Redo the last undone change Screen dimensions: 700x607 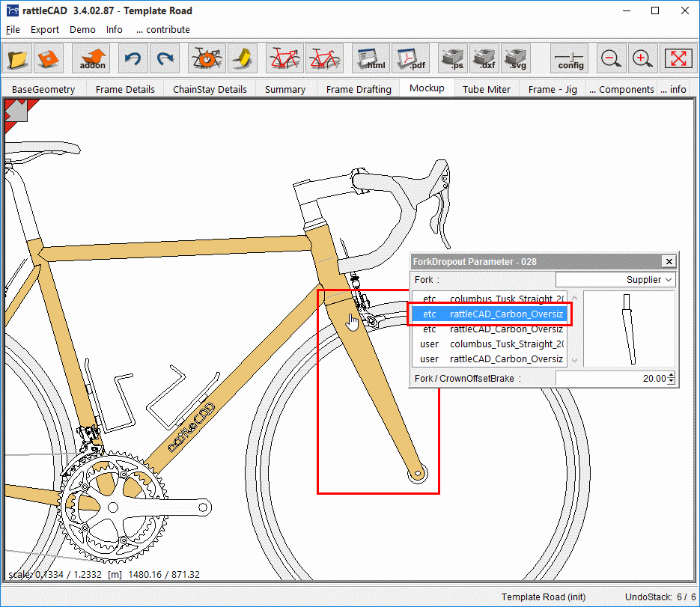[165, 58]
